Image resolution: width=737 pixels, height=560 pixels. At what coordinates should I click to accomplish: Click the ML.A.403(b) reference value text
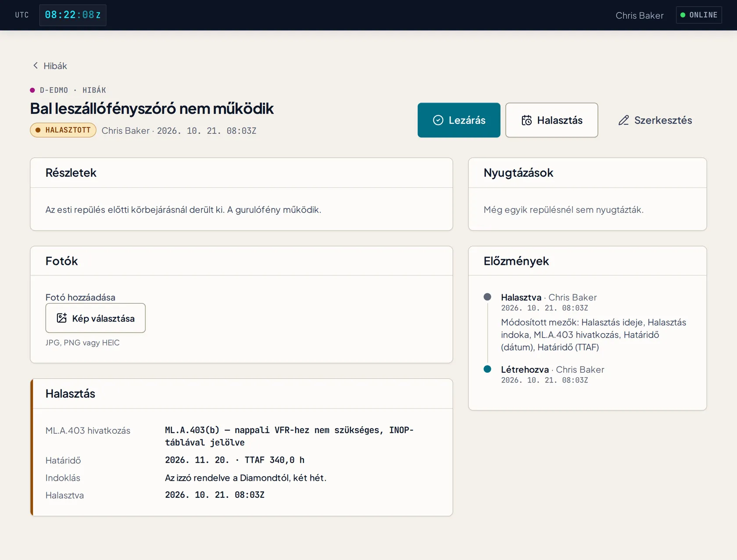pyautogui.click(x=289, y=436)
